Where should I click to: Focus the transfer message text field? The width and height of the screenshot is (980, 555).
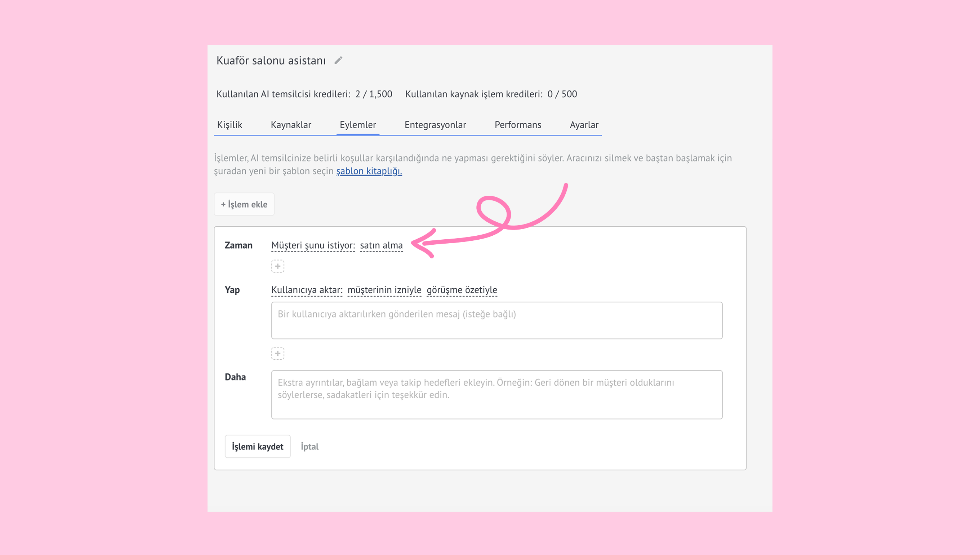496,320
